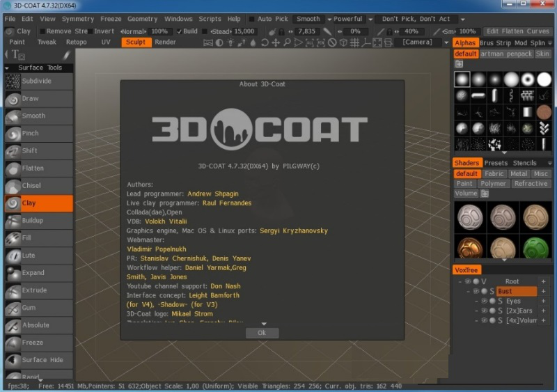Click the grid toggle icon in viewport toolbar

[x=354, y=42]
